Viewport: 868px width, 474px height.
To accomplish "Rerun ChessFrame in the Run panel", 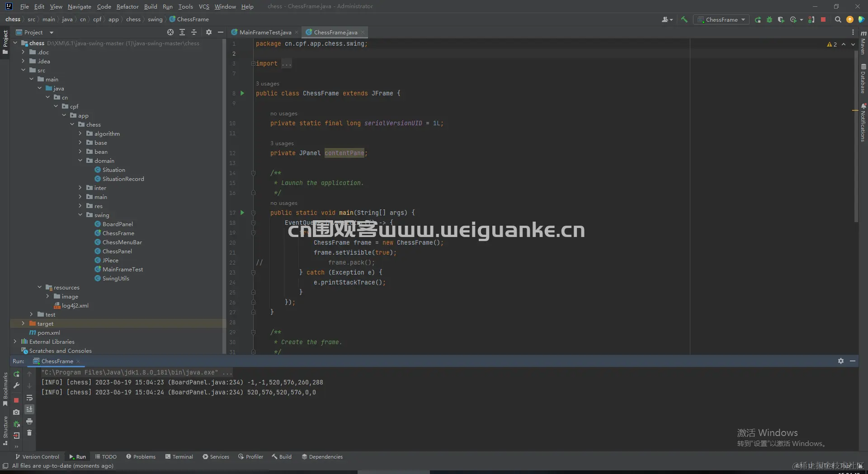I will coord(17,374).
